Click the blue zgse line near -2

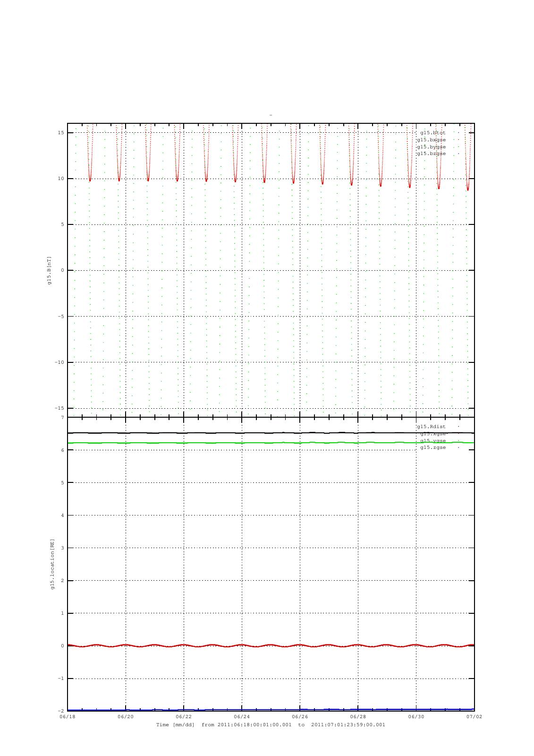[271, 710]
